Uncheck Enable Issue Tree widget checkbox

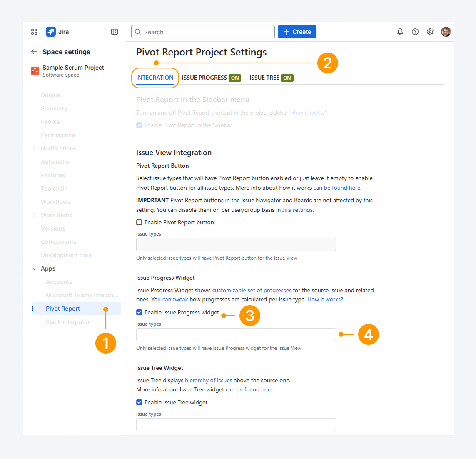[139, 402]
